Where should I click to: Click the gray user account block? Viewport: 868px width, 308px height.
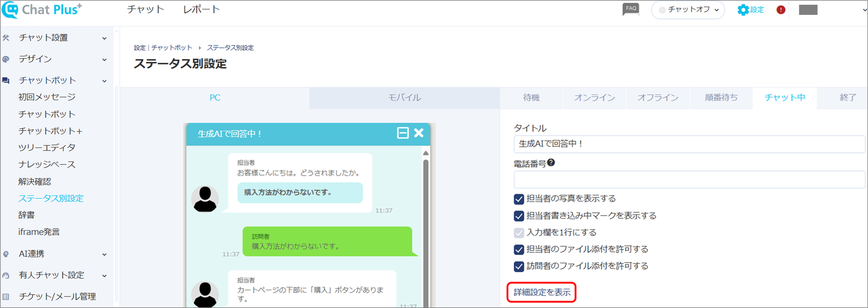pos(808,10)
